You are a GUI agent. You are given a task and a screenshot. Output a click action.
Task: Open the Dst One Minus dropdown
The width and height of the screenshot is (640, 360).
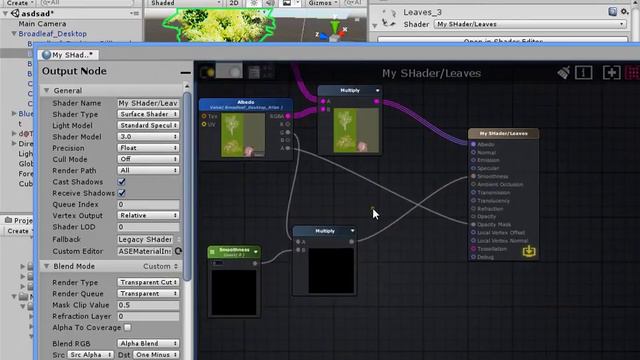click(156, 355)
